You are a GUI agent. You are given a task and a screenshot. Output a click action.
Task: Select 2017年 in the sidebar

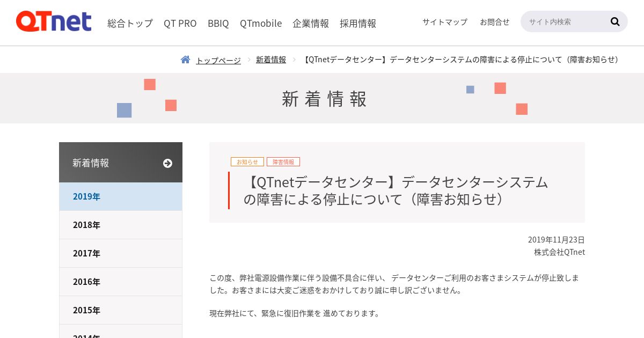[x=121, y=253]
